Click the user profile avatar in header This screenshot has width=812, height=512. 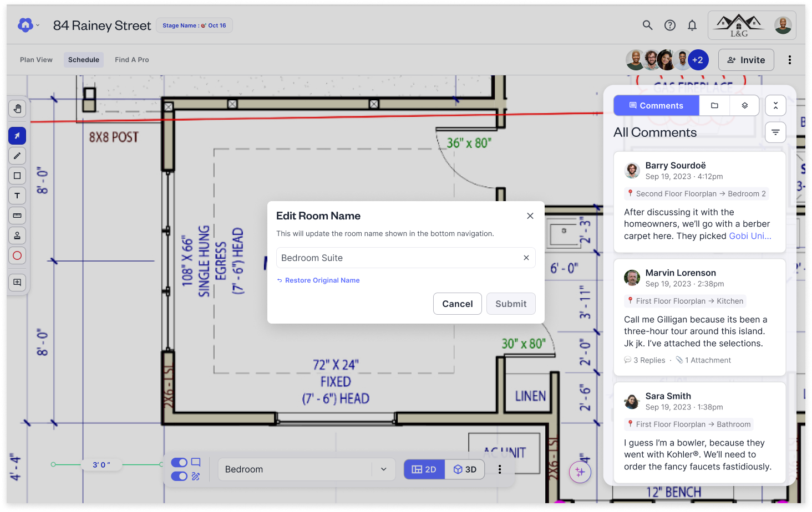[x=783, y=25]
